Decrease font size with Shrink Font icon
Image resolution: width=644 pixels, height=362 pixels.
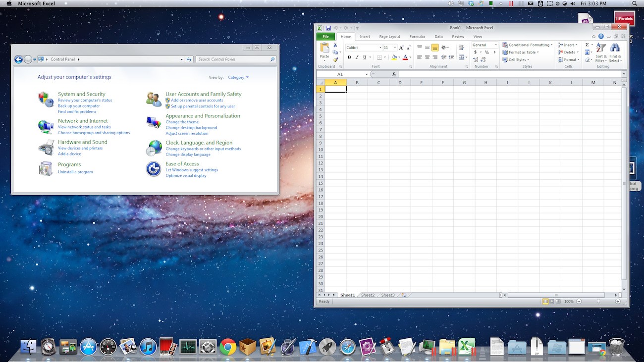(x=409, y=48)
